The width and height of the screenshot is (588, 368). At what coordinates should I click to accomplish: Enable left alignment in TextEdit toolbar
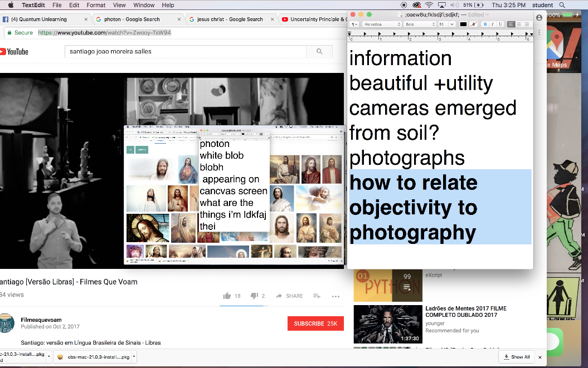pyautogui.click(x=511, y=24)
